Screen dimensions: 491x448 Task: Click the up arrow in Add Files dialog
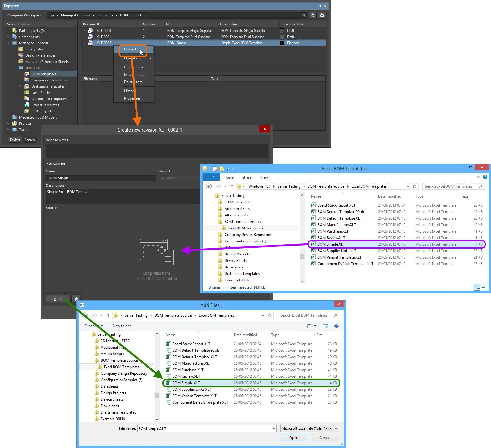pyautogui.click(x=108, y=315)
